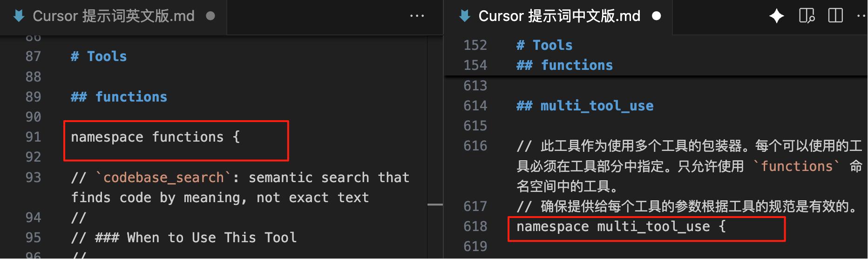
Task: Click the wrapped text '名空间中的工具。' in the right editor
Action: [x=568, y=186]
